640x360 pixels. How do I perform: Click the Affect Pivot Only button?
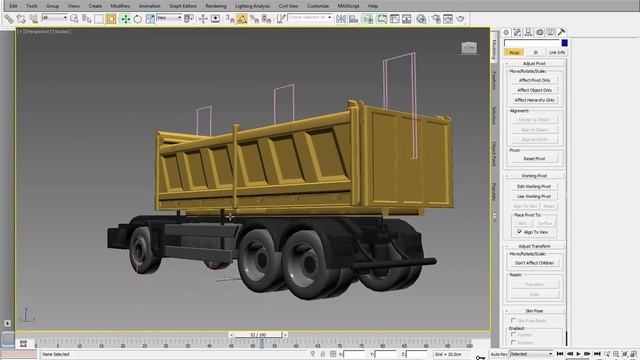click(x=534, y=80)
